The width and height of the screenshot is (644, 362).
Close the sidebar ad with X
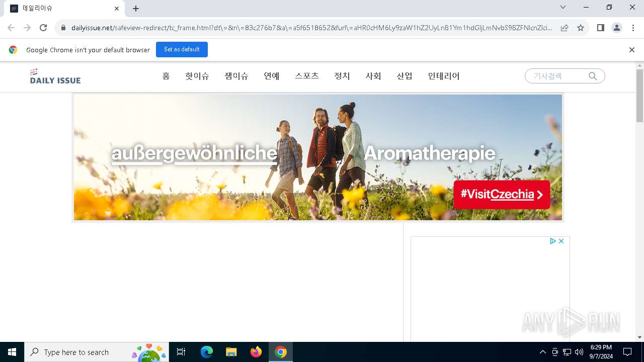[561, 241]
